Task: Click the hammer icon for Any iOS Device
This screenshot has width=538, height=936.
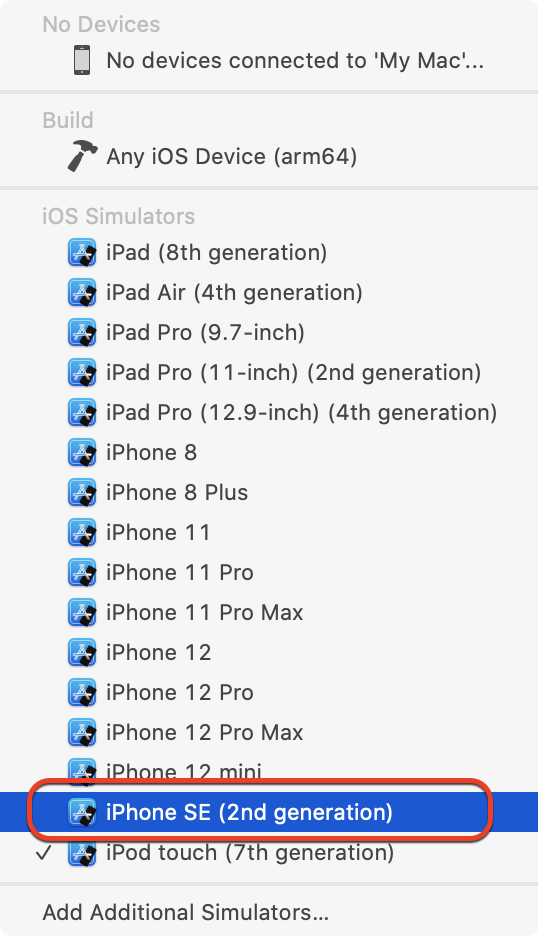Action: pyautogui.click(x=82, y=156)
